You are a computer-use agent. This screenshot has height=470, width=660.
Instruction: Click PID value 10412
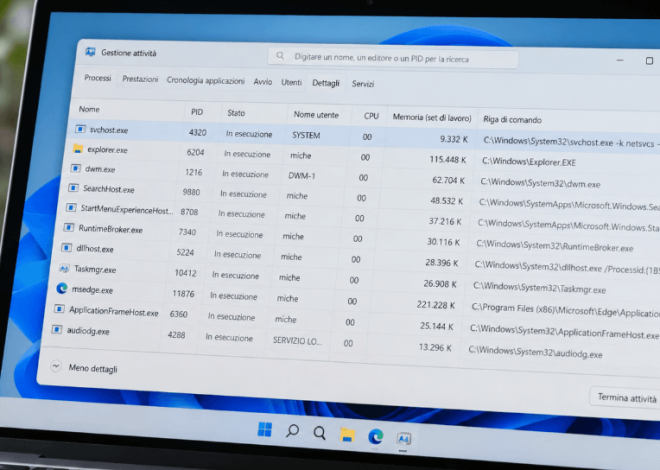coord(186,273)
